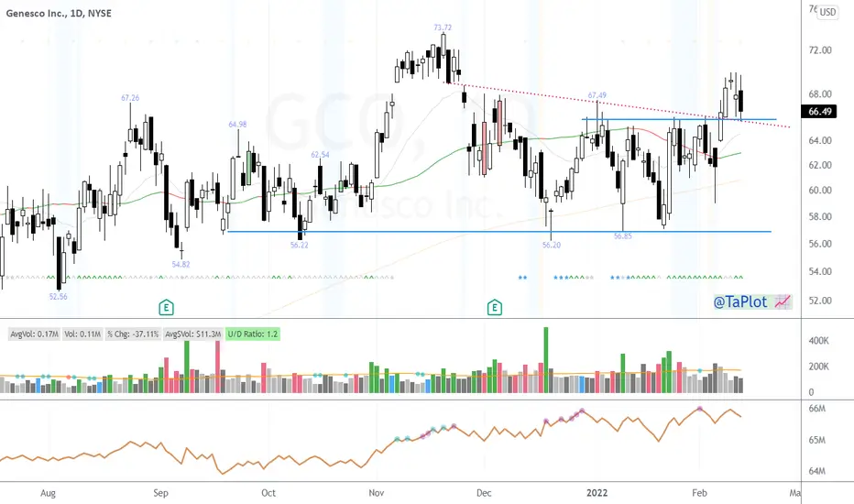This screenshot has width=854, height=504.
Task: Click the 400K volume axis value
Action: coord(819,341)
